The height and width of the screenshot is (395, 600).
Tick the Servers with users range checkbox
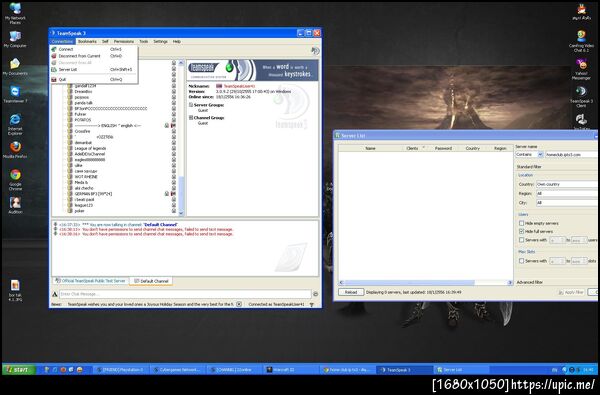click(x=521, y=240)
